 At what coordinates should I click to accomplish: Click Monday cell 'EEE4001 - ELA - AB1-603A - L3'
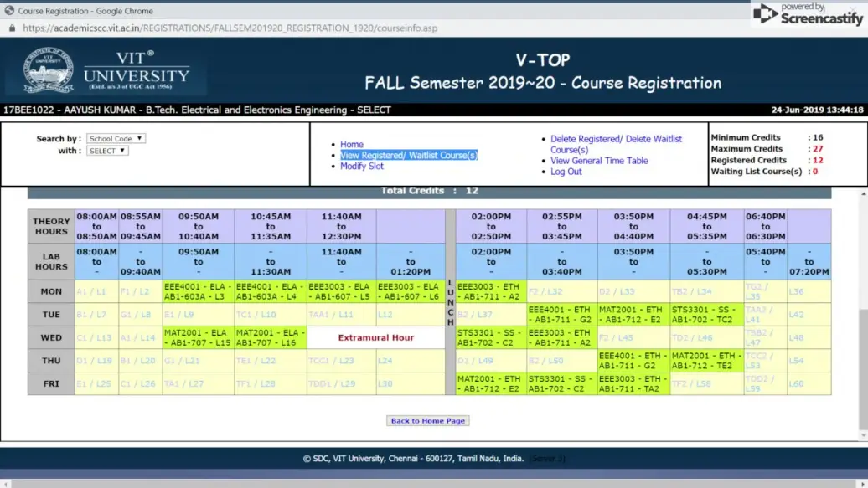point(199,291)
